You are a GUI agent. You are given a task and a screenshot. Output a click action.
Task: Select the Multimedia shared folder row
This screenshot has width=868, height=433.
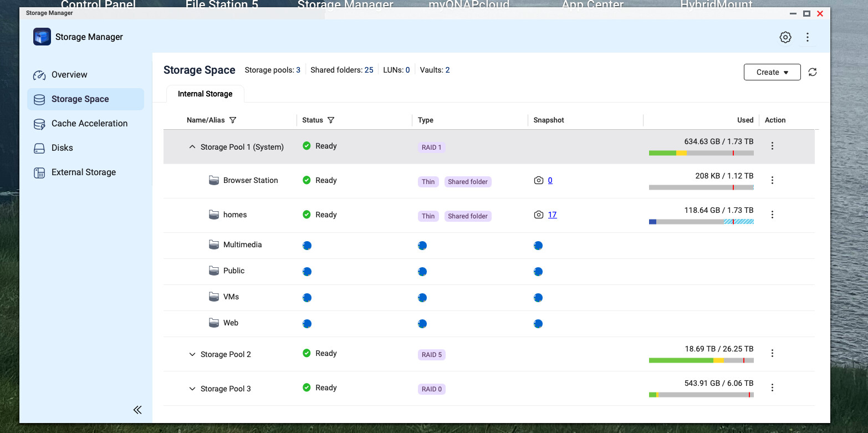click(242, 245)
